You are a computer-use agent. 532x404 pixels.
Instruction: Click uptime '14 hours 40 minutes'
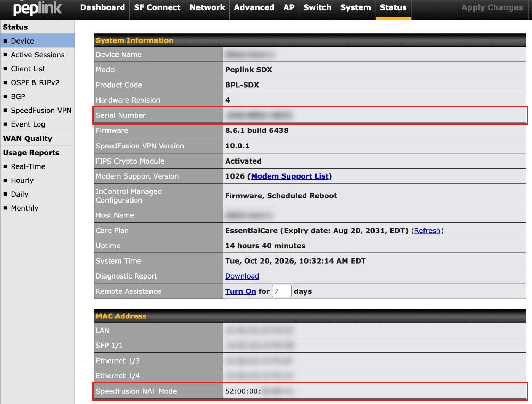265,246
